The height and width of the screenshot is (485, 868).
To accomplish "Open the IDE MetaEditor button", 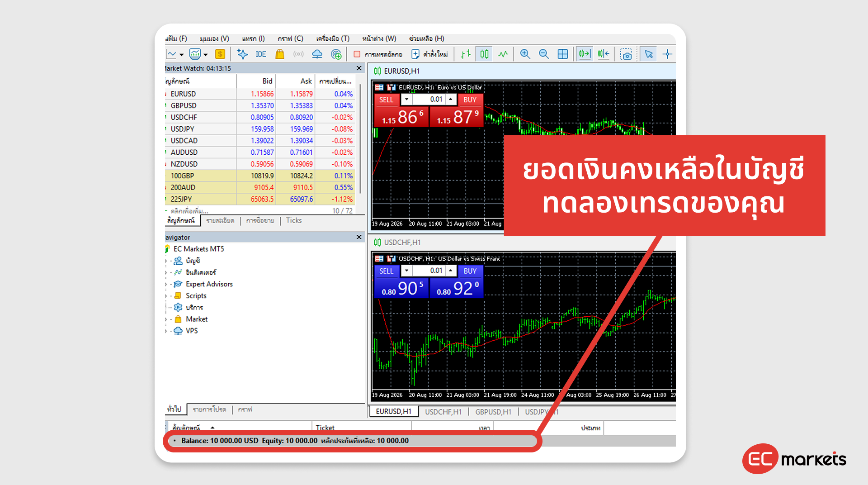I will pyautogui.click(x=261, y=54).
